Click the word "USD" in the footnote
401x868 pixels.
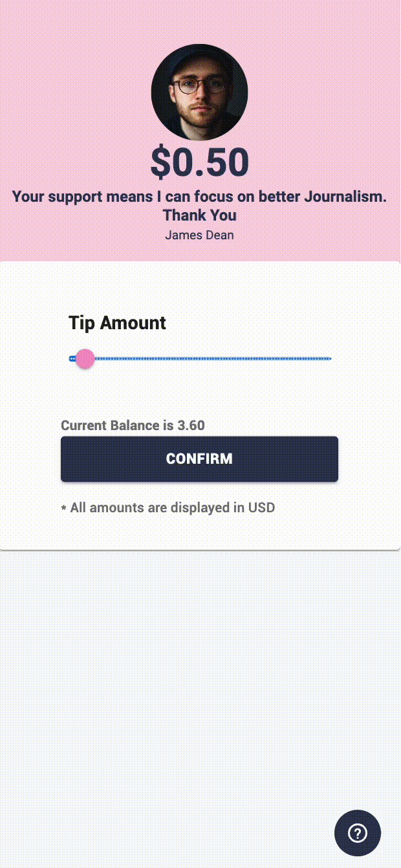click(261, 508)
